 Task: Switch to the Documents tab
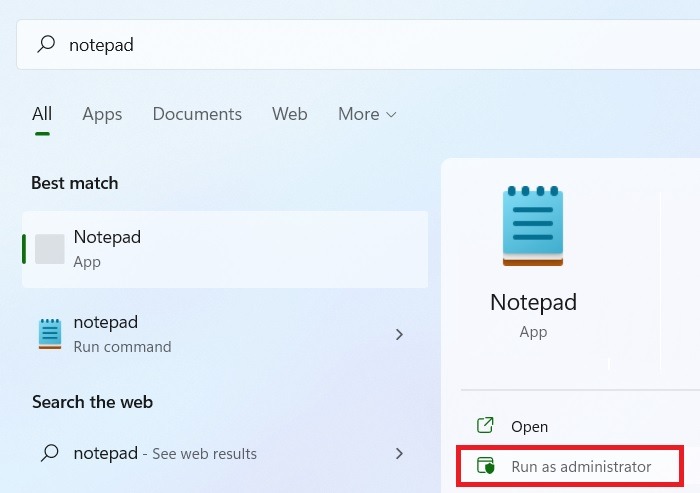tap(197, 114)
